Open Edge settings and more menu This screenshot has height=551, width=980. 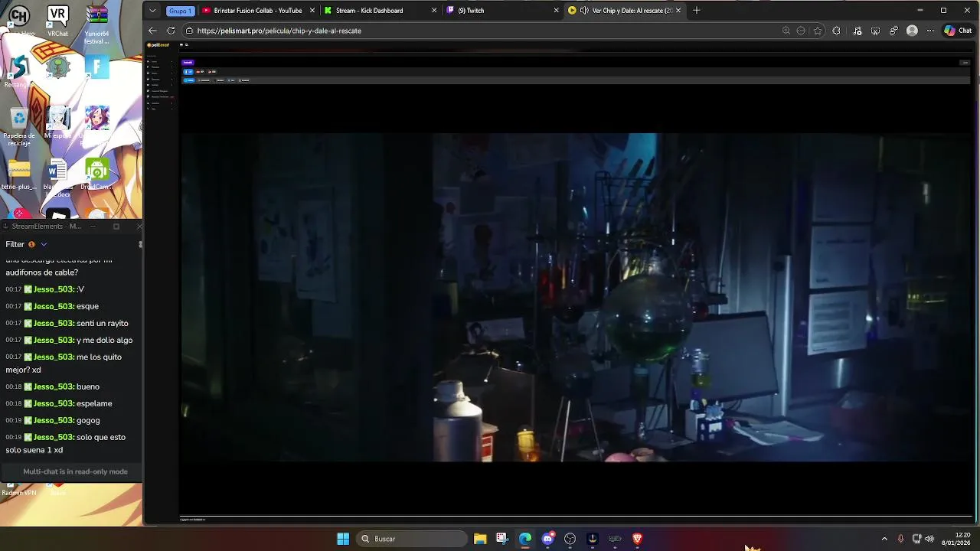(x=929, y=31)
